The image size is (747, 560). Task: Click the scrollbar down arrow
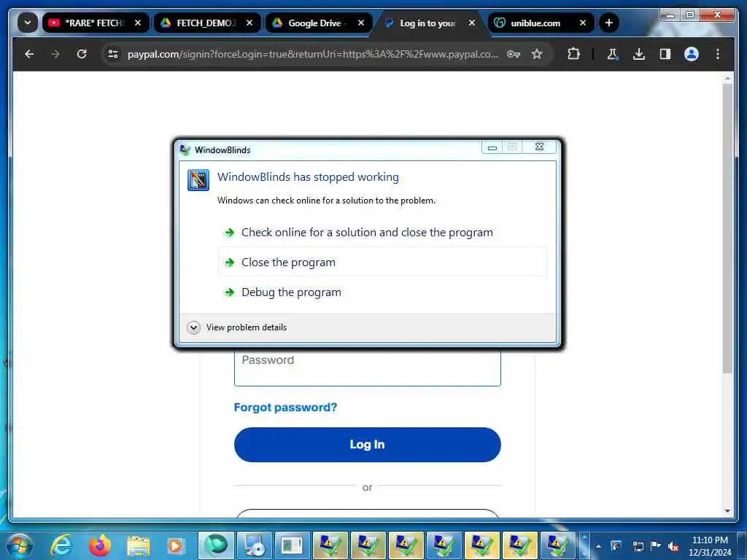(x=727, y=511)
